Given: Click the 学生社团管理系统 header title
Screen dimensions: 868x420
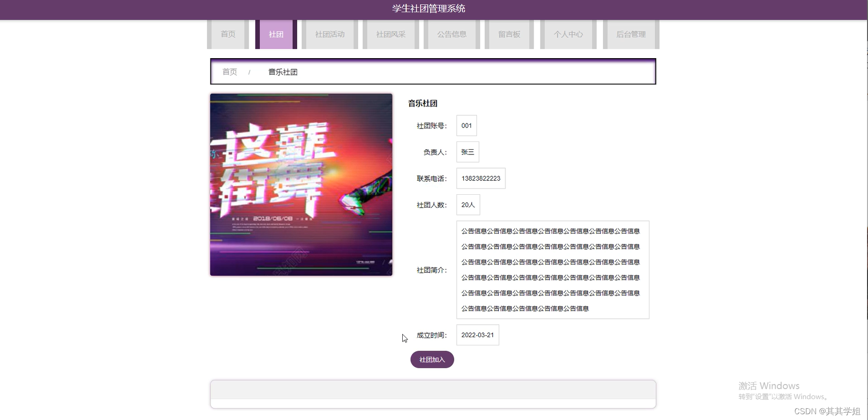Looking at the screenshot, I should pyautogui.click(x=429, y=8).
